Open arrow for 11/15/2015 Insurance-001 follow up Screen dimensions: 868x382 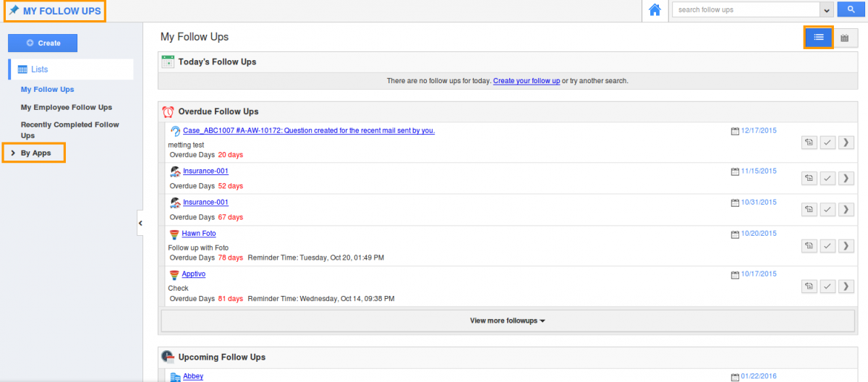846,178
